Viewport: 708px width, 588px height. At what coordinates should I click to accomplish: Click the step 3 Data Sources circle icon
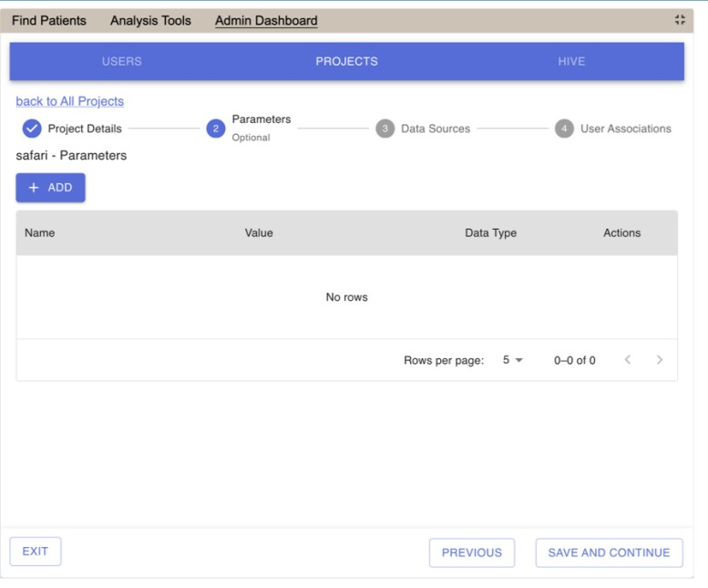point(385,129)
